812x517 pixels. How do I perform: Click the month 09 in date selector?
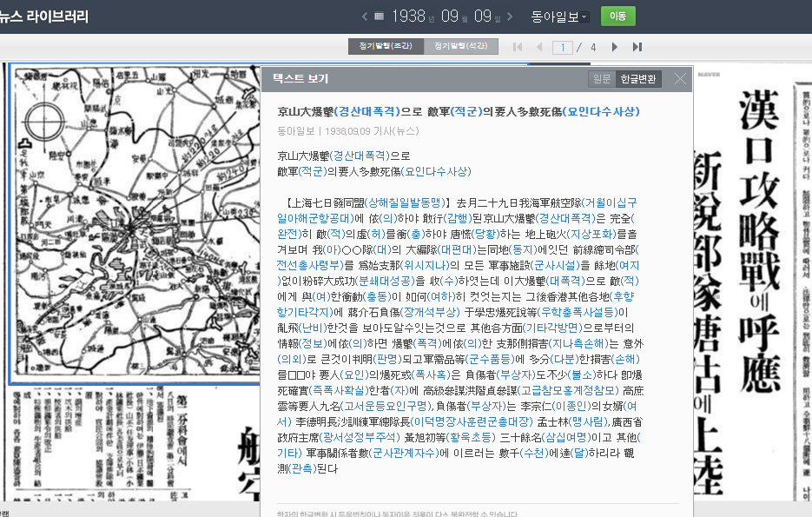tap(450, 16)
